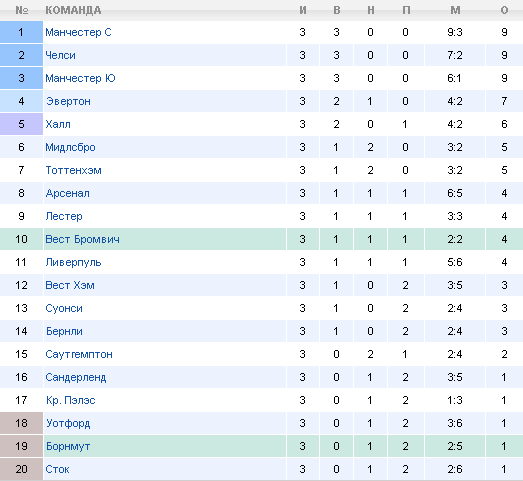
Task: Click the О points column header
Action: click(x=504, y=10)
